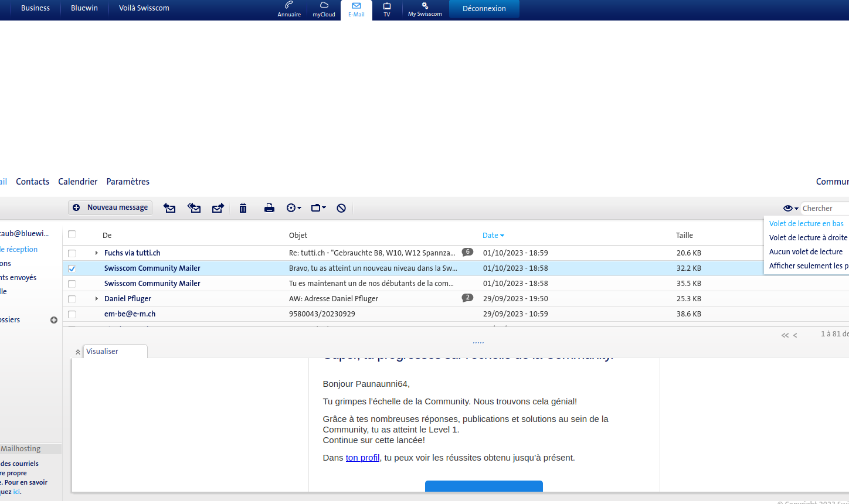Screen dimensions: 849x504
Task: Expand the Fuchs via tutti.ch thread
Action: (x=97, y=253)
